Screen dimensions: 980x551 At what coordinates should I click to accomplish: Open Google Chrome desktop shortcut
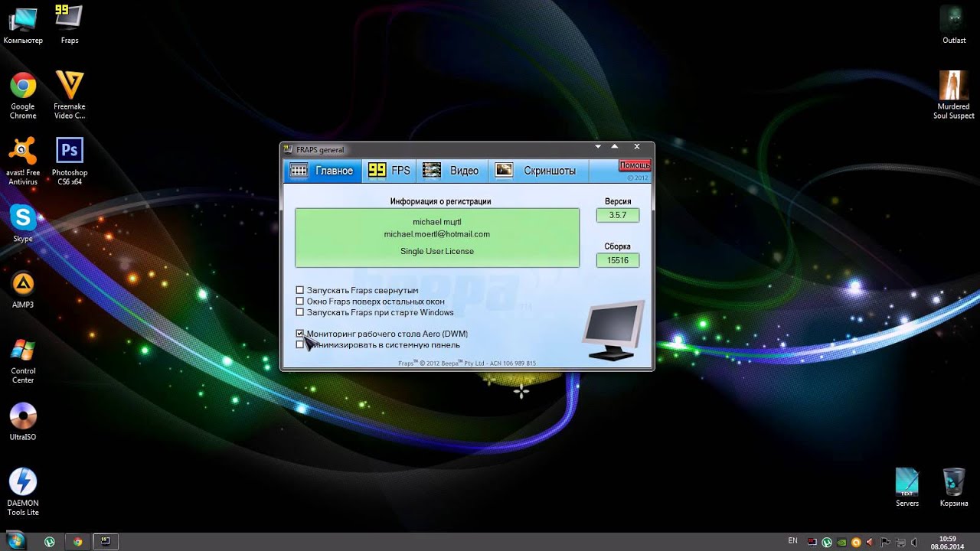23,95
